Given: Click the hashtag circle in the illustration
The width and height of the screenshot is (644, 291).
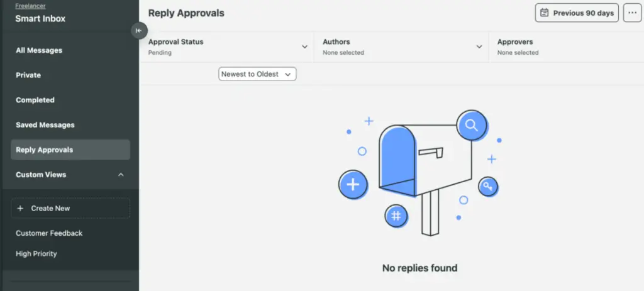Looking at the screenshot, I should (x=396, y=216).
